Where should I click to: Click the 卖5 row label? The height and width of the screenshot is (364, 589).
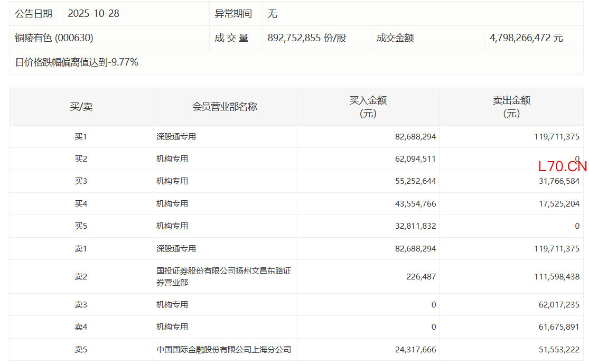[x=81, y=350]
